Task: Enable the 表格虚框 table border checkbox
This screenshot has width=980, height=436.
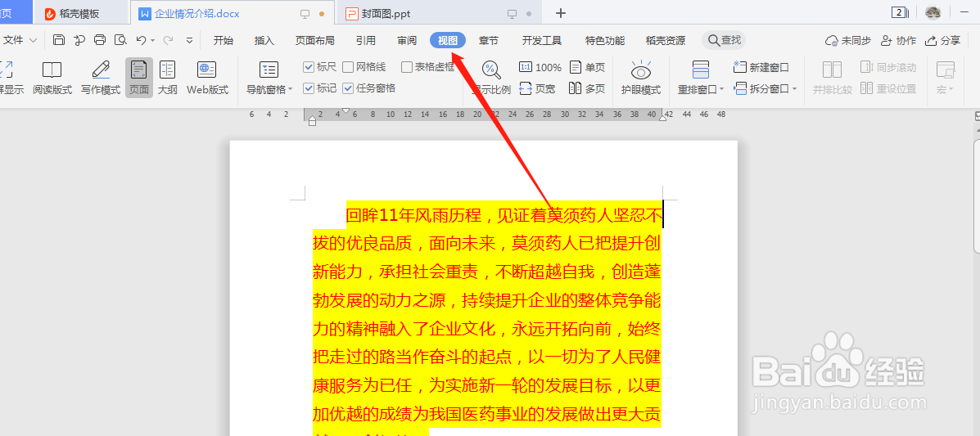Action: coord(407,67)
